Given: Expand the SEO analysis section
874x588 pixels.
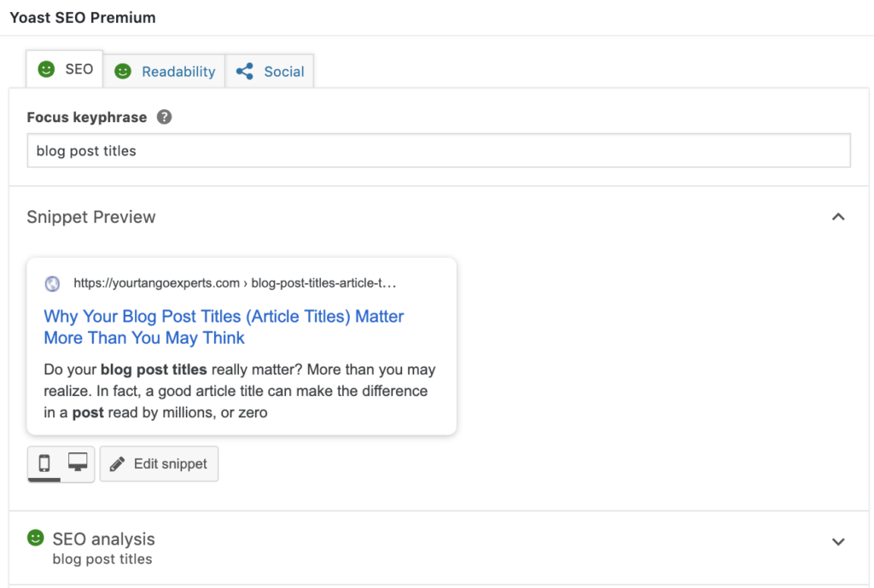Looking at the screenshot, I should (838, 542).
